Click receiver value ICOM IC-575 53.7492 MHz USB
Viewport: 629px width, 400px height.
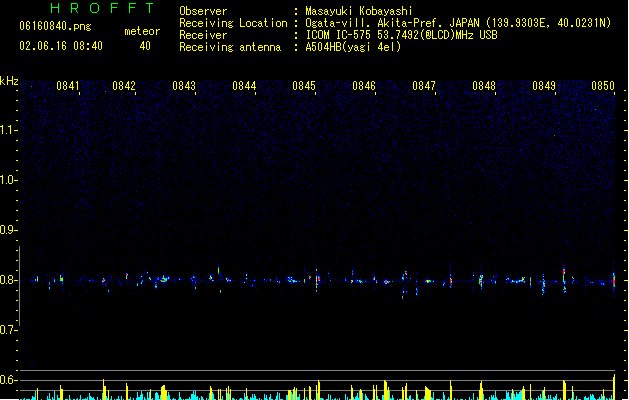(402, 35)
